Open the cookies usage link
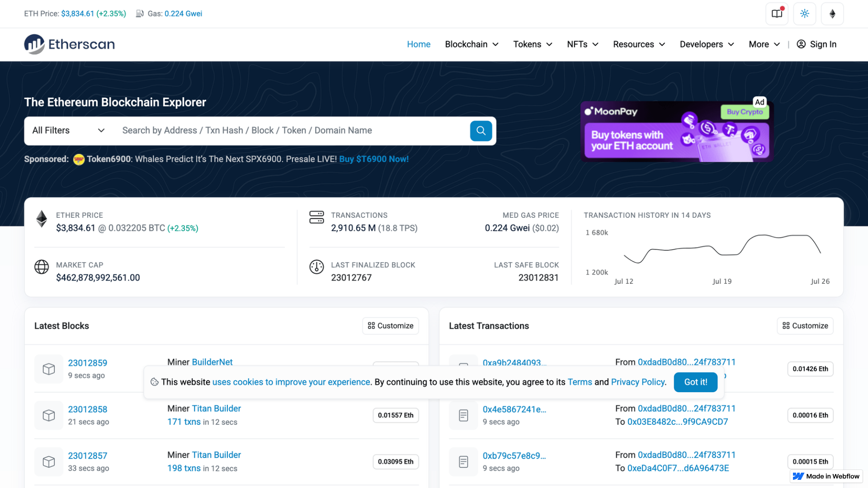 (x=291, y=382)
